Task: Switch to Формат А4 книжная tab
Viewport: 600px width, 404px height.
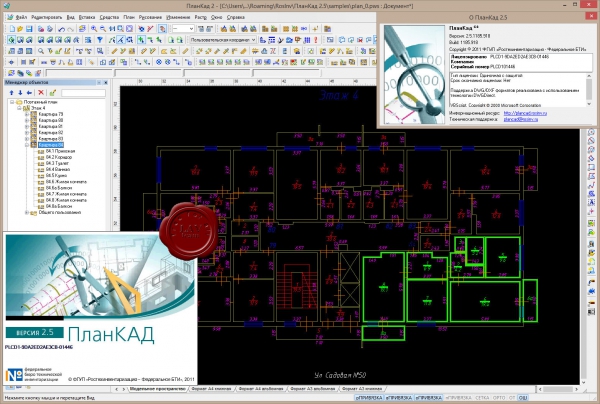Action: [x=211, y=389]
